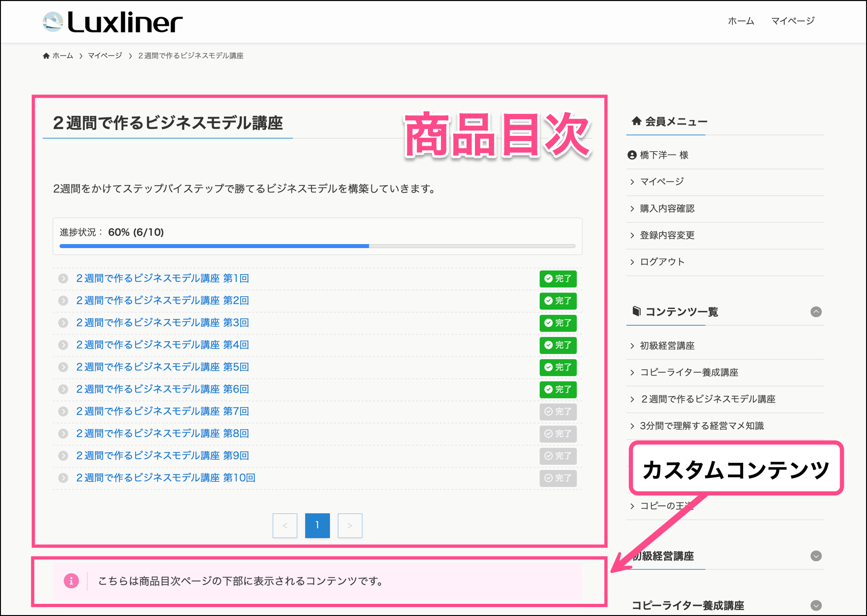Viewport: 867px width, 616px height.
Task: Click the book icon beside コンテンツ一覧
Action: coord(636,311)
